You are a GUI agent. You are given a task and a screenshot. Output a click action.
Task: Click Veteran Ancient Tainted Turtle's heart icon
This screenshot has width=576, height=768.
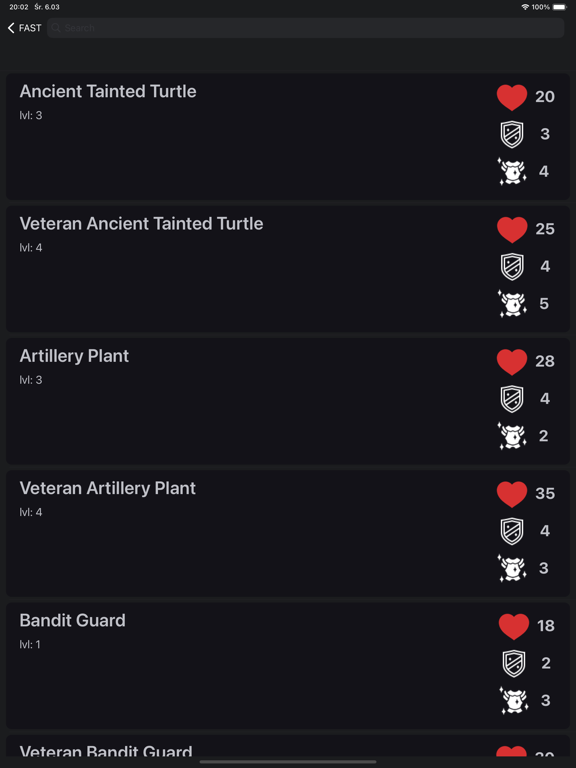coord(512,229)
